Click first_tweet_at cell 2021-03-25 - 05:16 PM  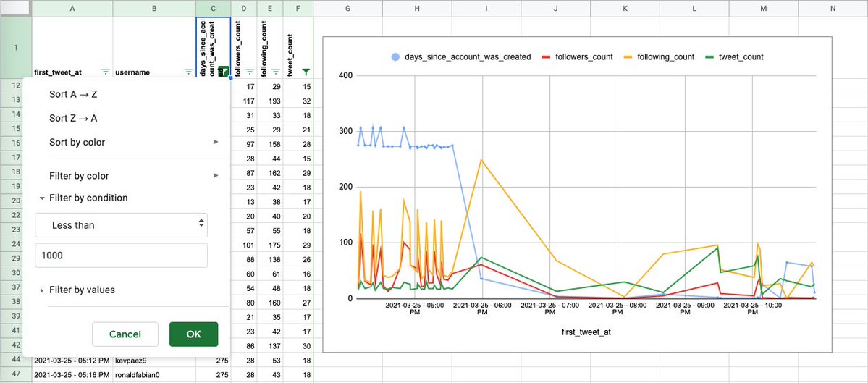[72, 375]
